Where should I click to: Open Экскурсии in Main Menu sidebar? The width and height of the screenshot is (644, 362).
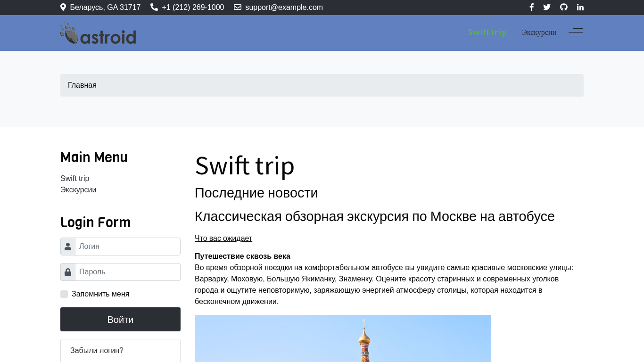(78, 189)
